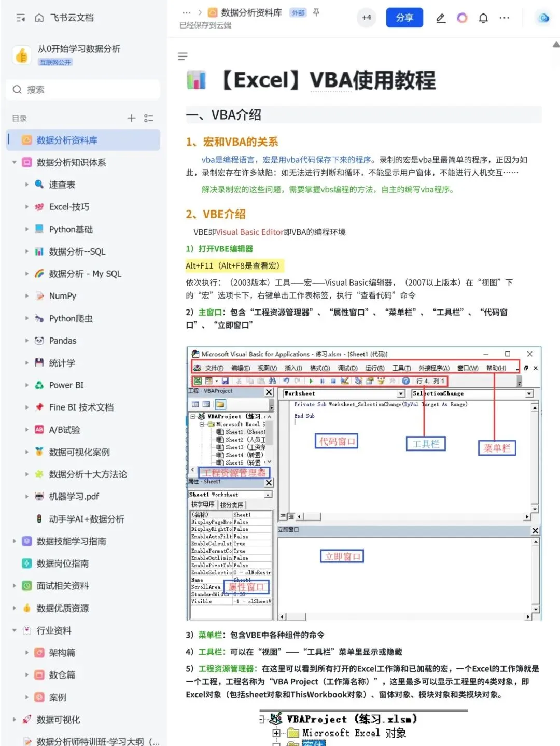Click the page scrollbar up arrow
The image size is (560, 746).
coord(556,45)
